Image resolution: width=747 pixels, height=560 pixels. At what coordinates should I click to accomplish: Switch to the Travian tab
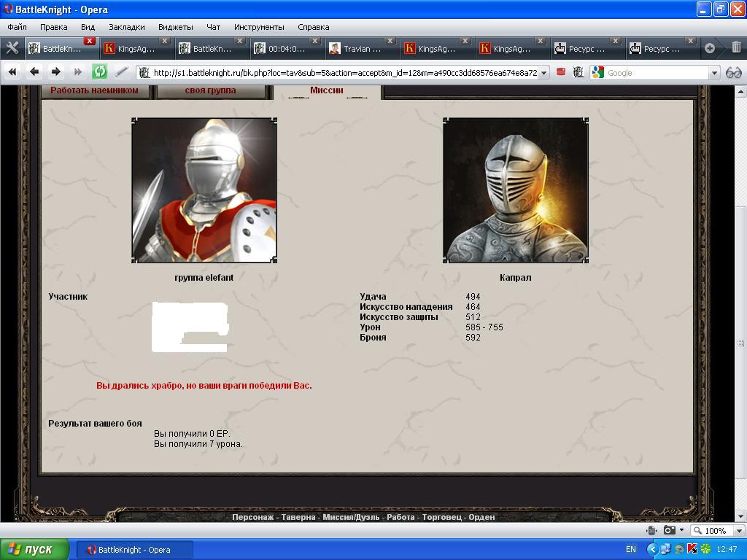(362, 49)
